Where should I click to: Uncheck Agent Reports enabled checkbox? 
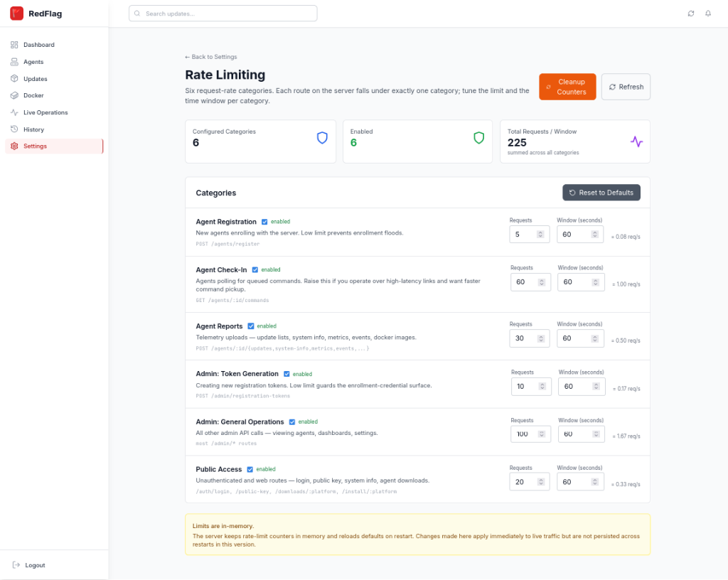click(251, 326)
